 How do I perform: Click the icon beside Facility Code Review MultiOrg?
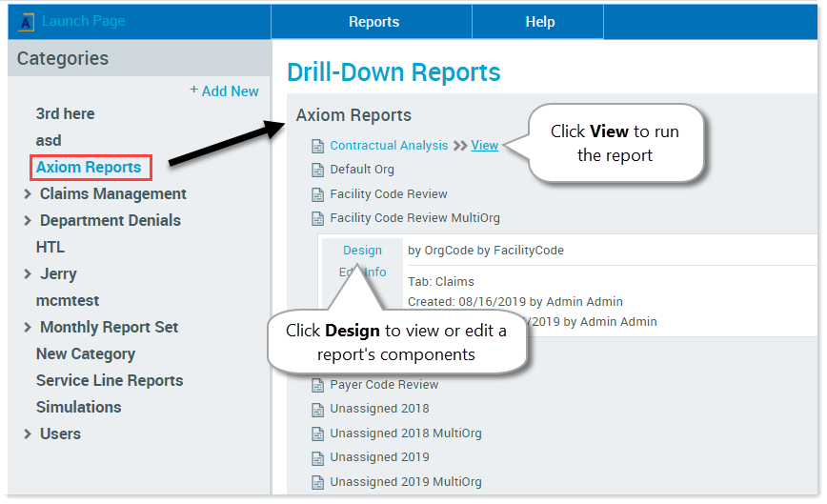coord(318,218)
